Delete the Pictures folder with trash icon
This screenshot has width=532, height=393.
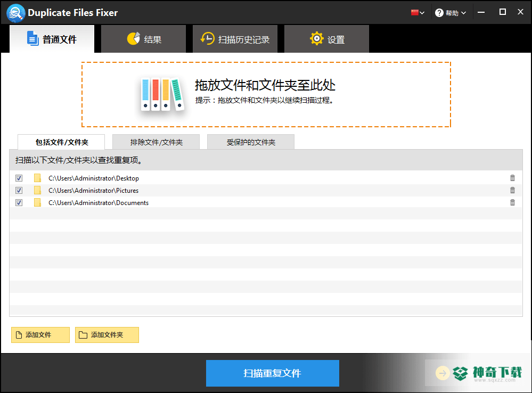point(512,190)
